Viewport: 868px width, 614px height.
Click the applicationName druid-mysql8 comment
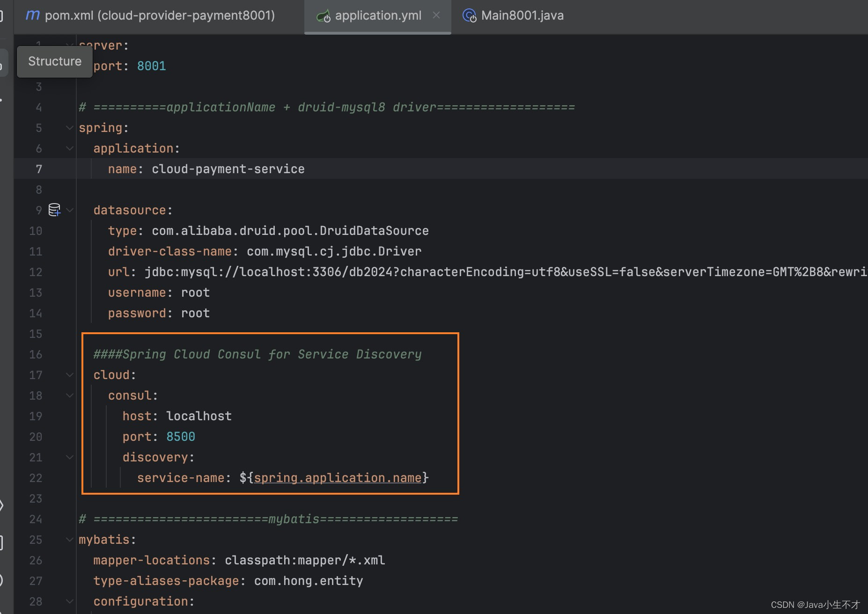(x=327, y=107)
